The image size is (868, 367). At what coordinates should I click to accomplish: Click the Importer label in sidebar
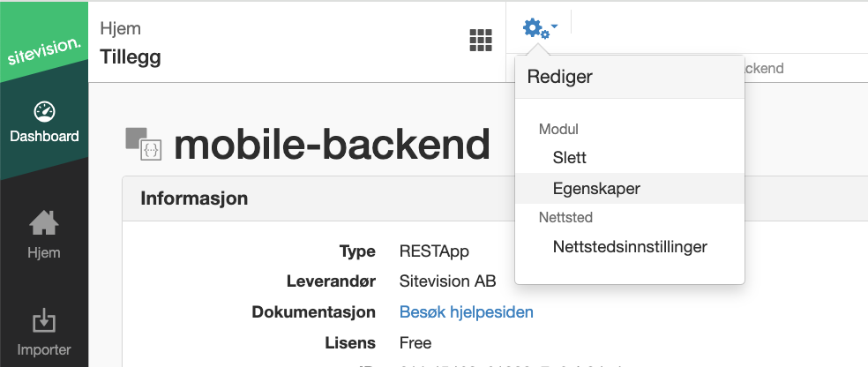44,350
